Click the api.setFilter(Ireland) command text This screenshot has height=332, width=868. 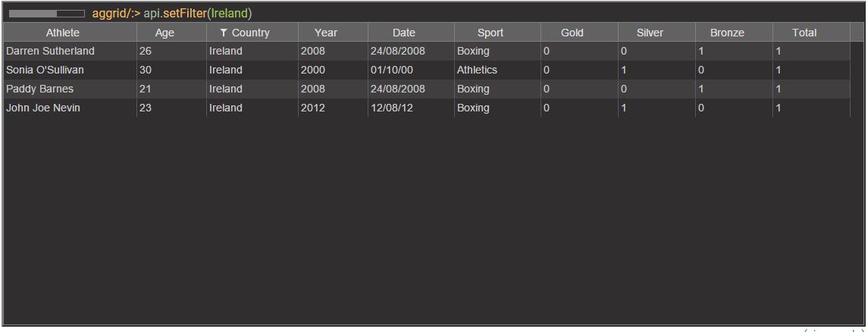click(198, 14)
